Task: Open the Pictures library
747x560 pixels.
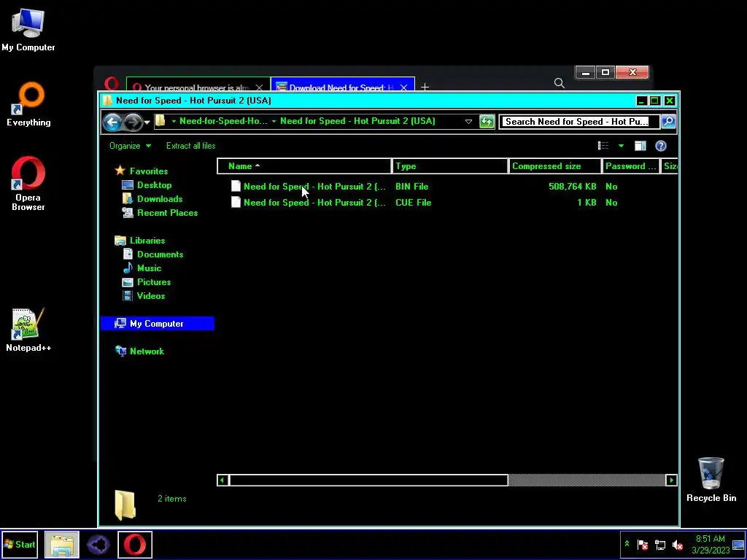Action: 153,282
